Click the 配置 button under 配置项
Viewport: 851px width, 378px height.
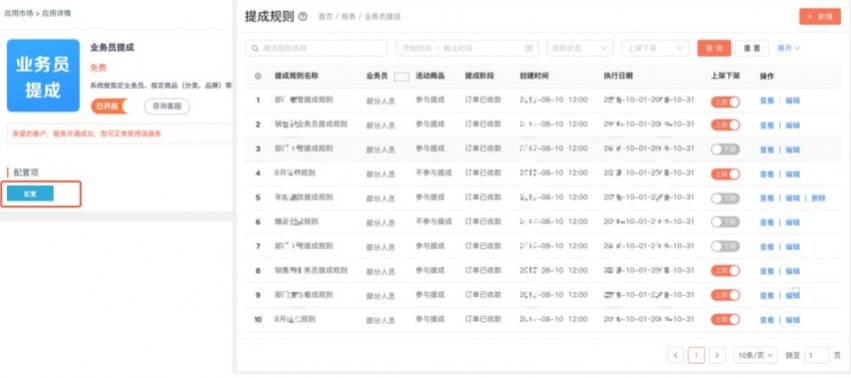click(x=30, y=193)
